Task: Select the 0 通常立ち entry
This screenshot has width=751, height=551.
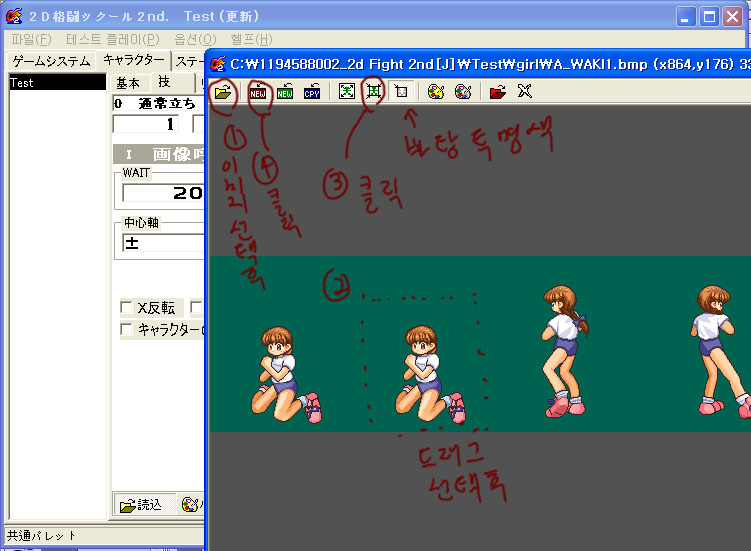Action: [x=159, y=103]
